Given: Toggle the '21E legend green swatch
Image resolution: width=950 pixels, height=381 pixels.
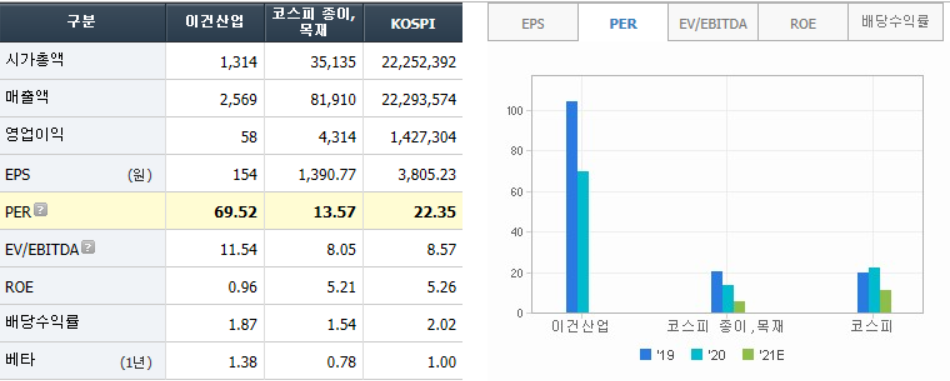Looking at the screenshot, I should [x=749, y=354].
